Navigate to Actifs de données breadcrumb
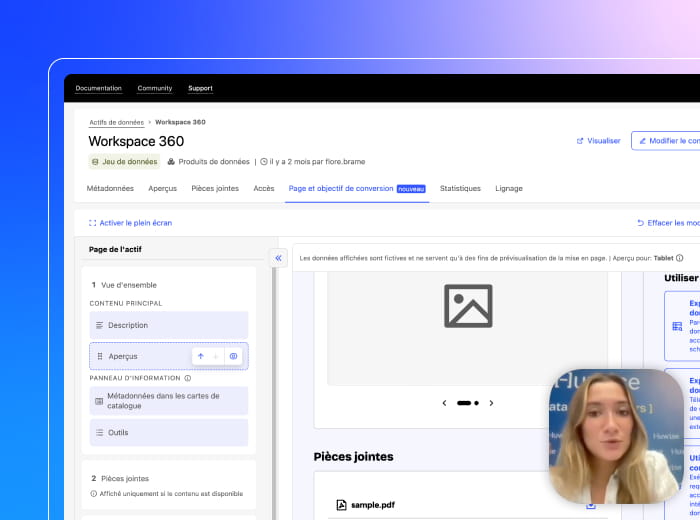 click(117, 122)
